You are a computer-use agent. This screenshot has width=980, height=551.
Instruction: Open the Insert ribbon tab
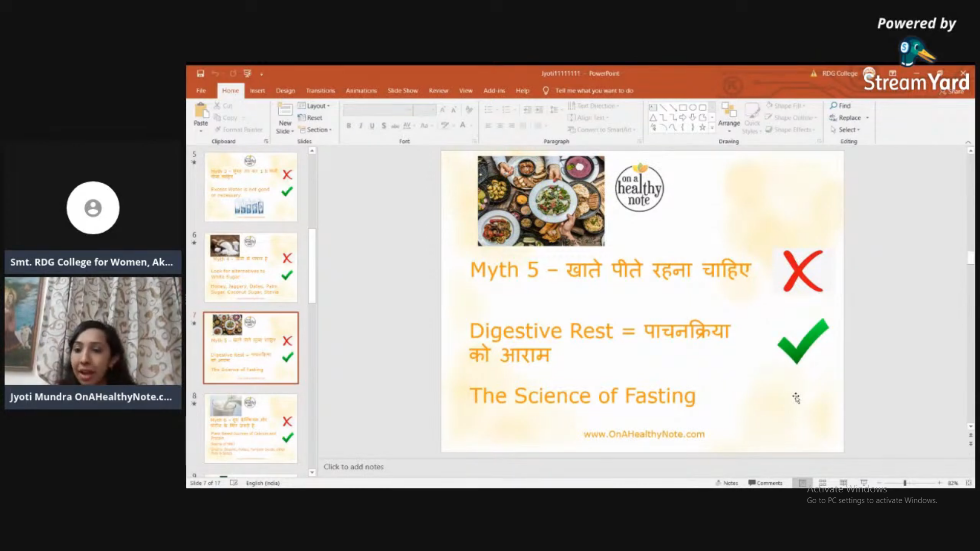click(257, 90)
